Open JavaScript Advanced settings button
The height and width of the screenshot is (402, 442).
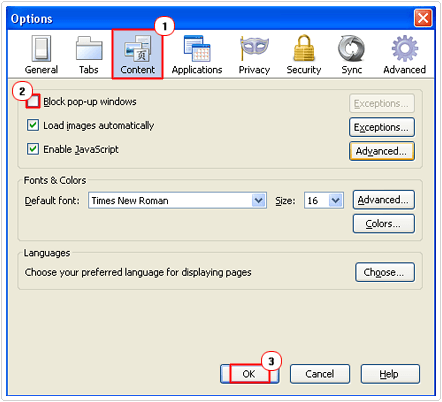[382, 151]
